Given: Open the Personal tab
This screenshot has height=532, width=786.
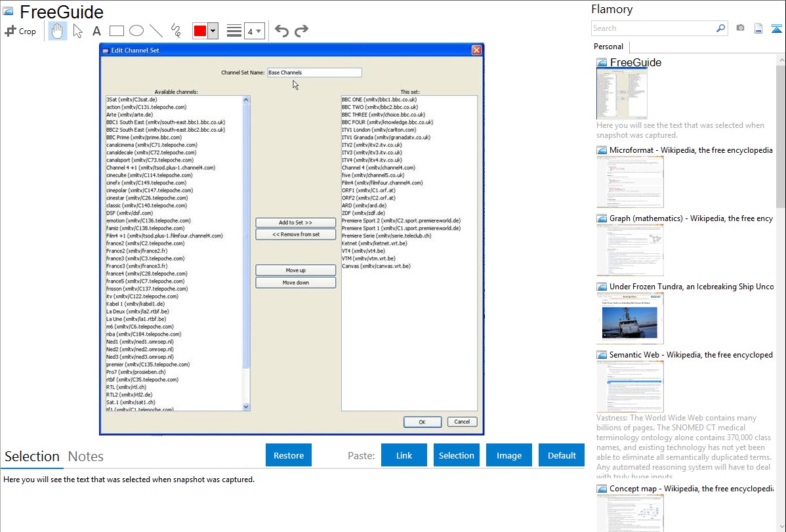Looking at the screenshot, I should [x=608, y=47].
